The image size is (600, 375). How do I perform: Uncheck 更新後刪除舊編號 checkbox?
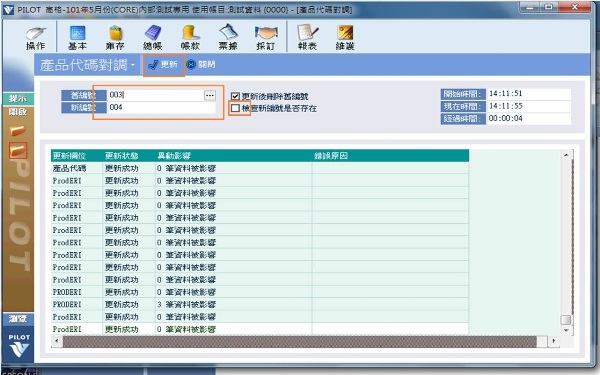(x=235, y=96)
